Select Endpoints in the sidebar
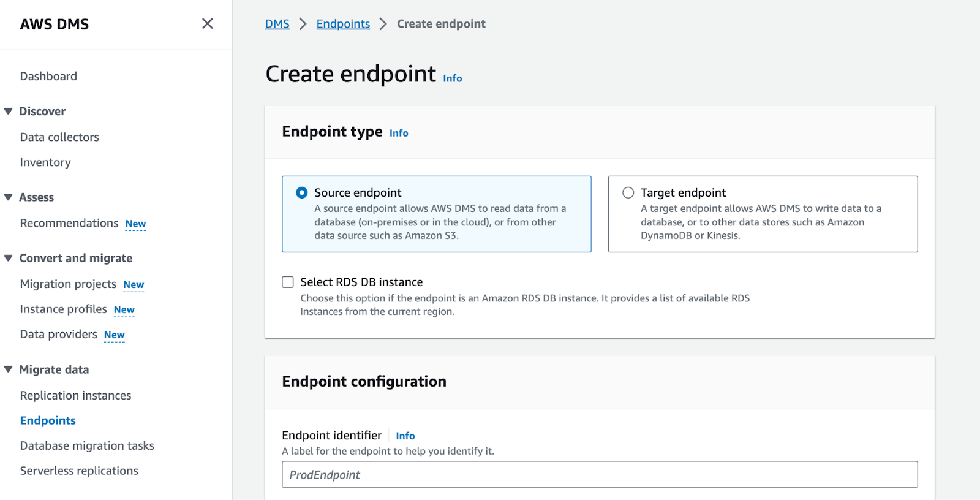 pos(48,421)
